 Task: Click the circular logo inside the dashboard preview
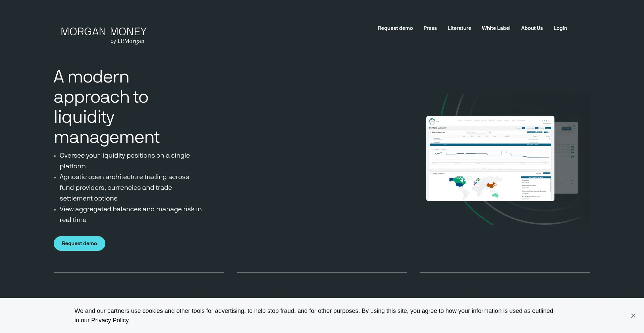432,121
